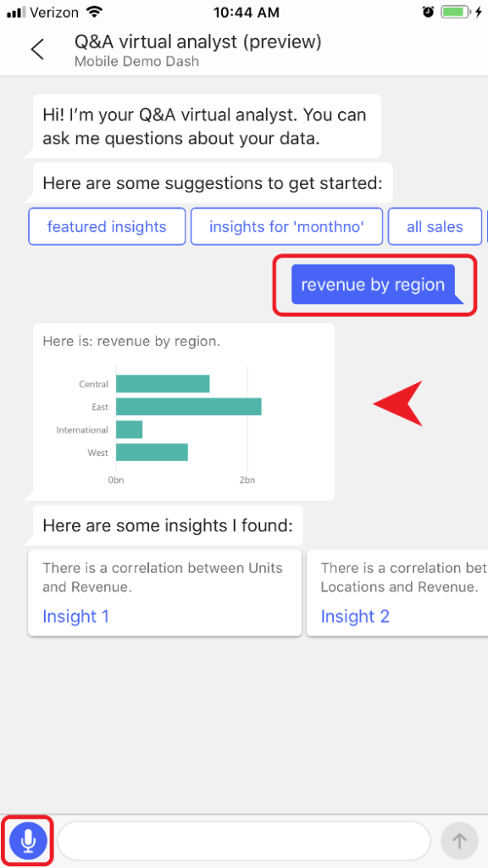
Task: Tap the 'revenue by region' sent message
Action: pyautogui.click(x=373, y=285)
